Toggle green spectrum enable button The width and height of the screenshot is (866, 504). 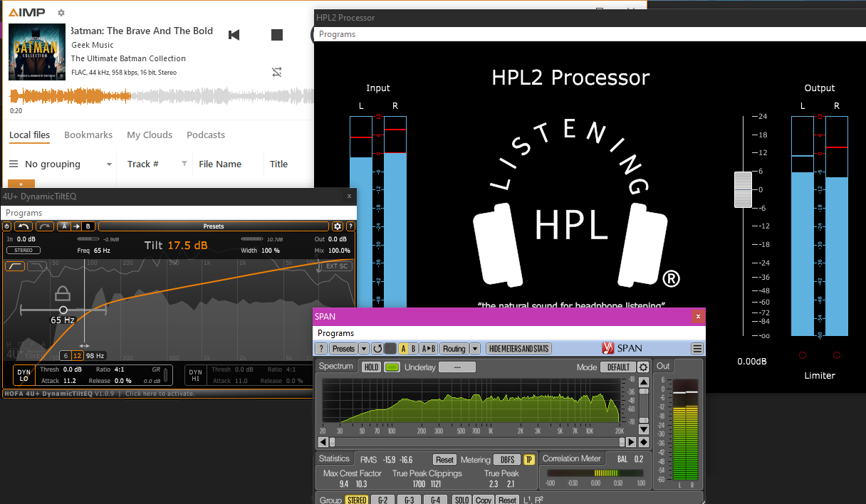click(x=392, y=367)
